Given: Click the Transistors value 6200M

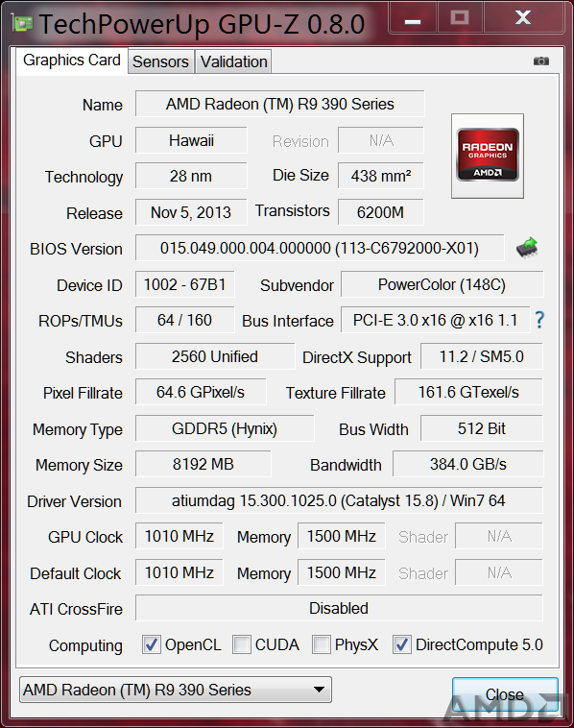Looking at the screenshot, I should (x=381, y=212).
